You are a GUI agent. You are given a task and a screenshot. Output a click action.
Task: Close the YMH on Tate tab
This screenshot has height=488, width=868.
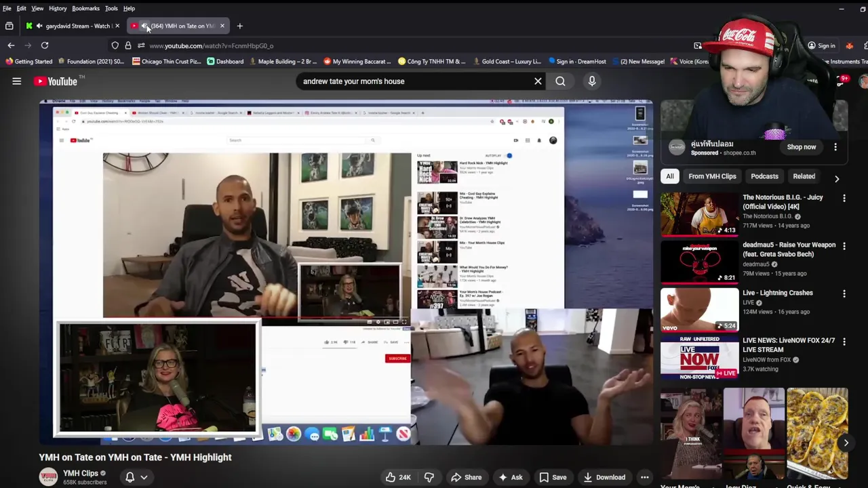222,26
